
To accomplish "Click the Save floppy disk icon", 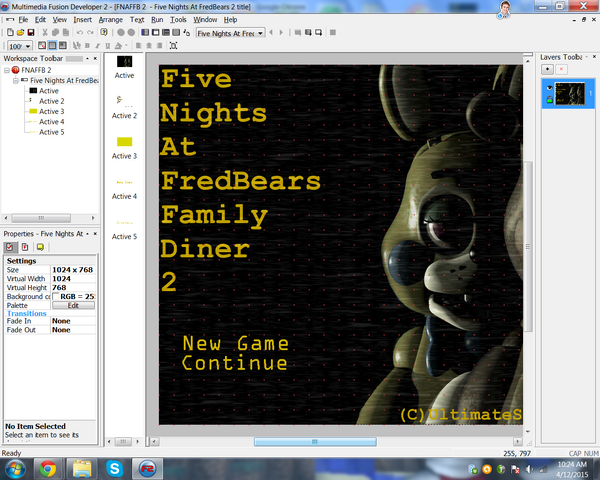I will (x=31, y=33).
